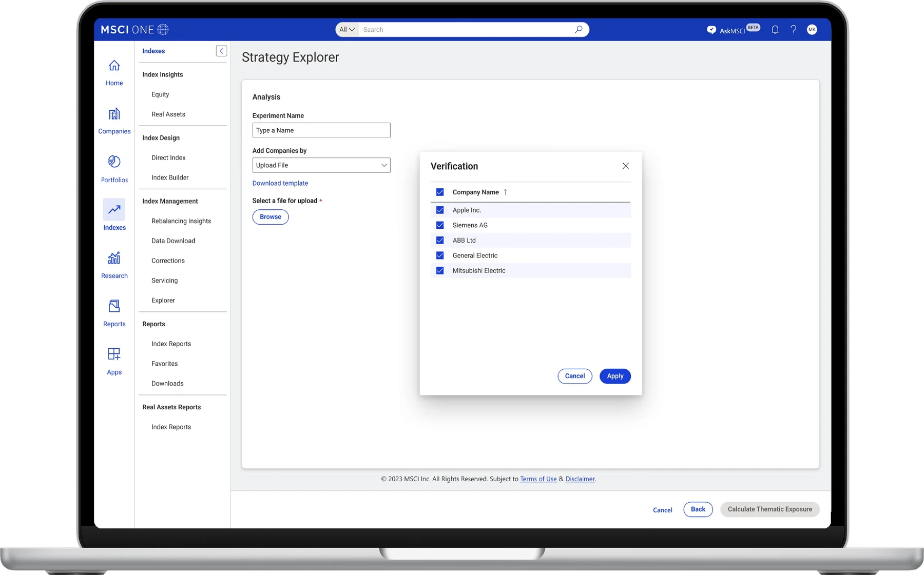Screen dimensions: 924x575
Task: Toggle the select-all Company Name checkbox
Action: coord(440,192)
